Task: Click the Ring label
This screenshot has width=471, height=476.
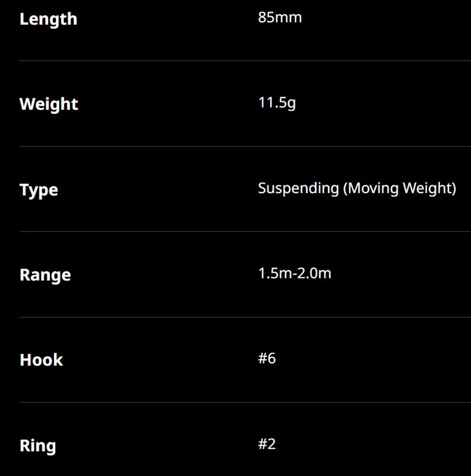Action: pyautogui.click(x=38, y=446)
